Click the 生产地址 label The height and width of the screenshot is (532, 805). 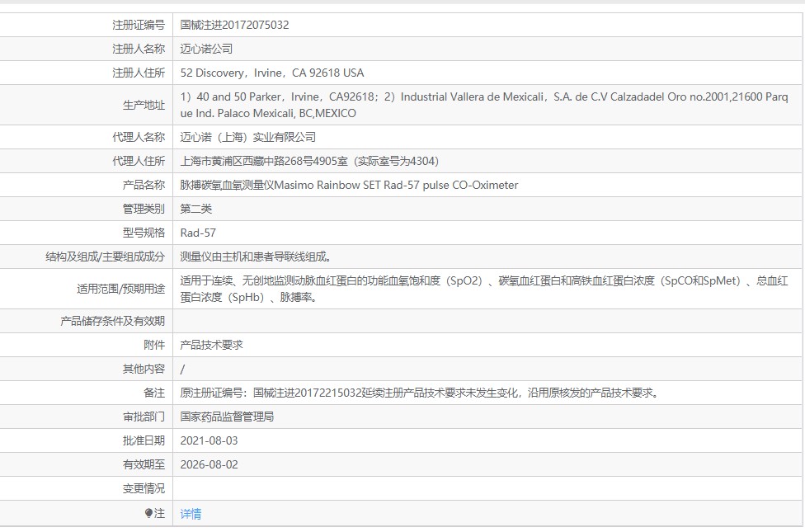(144, 105)
